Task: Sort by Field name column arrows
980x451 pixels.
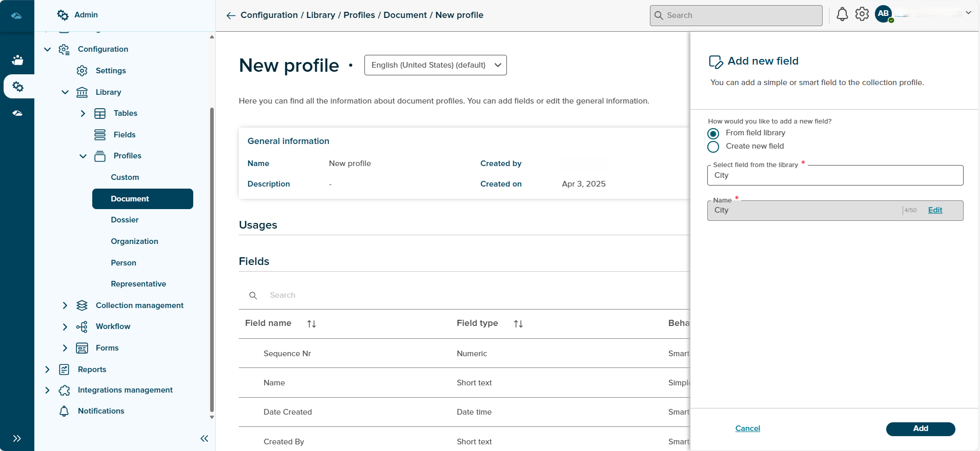Action: click(x=311, y=324)
